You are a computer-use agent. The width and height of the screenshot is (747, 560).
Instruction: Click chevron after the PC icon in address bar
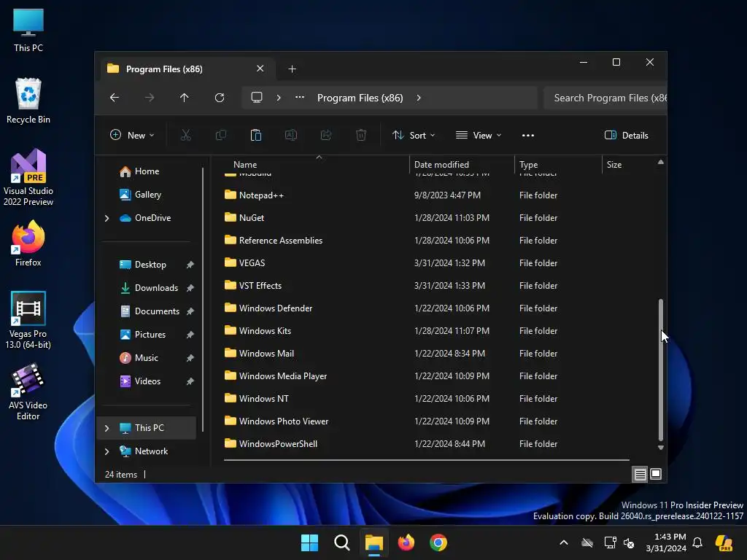click(279, 98)
